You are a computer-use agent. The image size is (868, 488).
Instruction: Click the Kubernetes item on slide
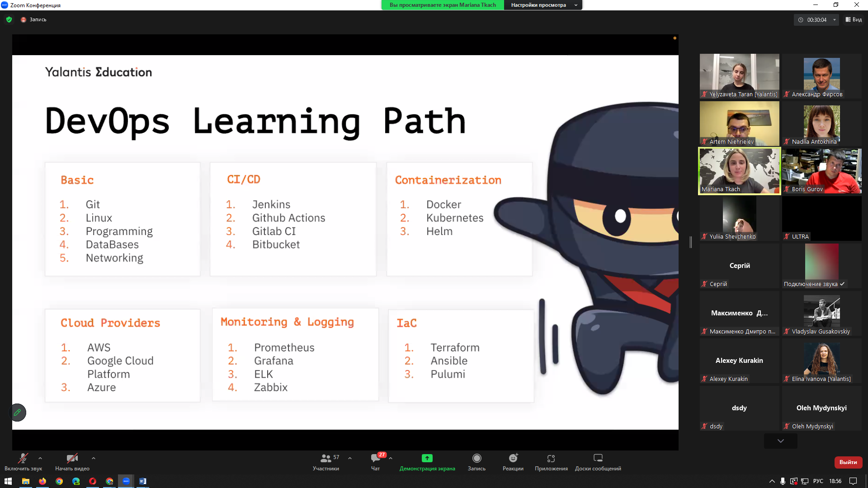(x=455, y=218)
